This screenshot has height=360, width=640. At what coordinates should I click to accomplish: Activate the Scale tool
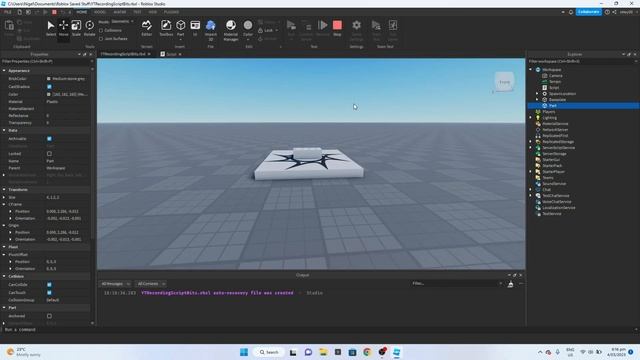[76, 28]
